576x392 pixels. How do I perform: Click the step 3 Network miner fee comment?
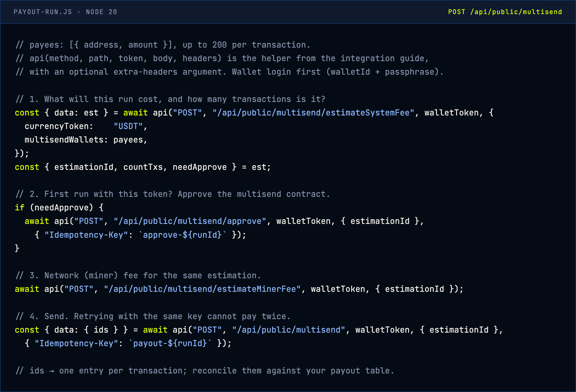[138, 276]
